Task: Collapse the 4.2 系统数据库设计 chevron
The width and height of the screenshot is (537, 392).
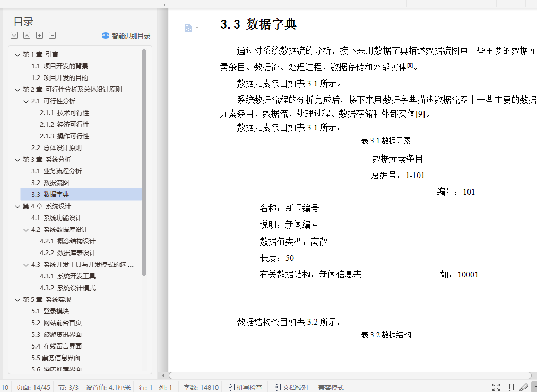Action: coord(26,230)
